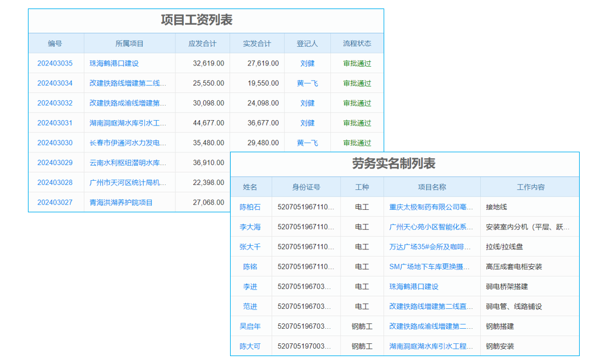
Task: Open wage record 202403031
Action: click(x=55, y=123)
